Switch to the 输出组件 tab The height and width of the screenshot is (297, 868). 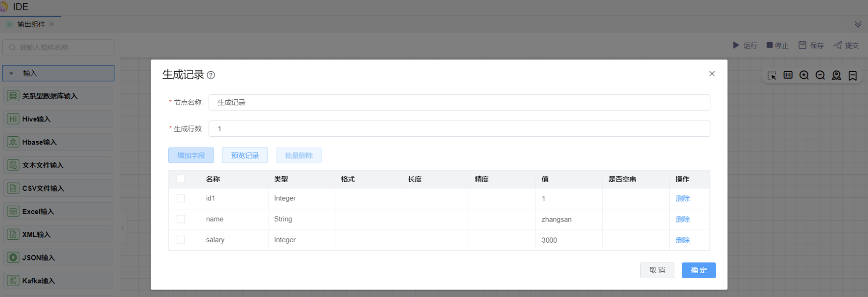tap(31, 24)
